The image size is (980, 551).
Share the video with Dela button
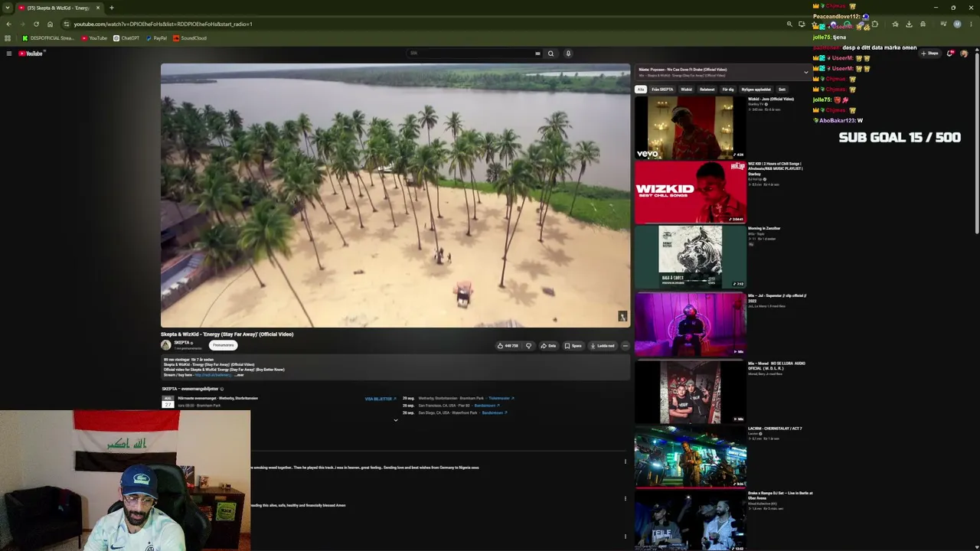(548, 346)
